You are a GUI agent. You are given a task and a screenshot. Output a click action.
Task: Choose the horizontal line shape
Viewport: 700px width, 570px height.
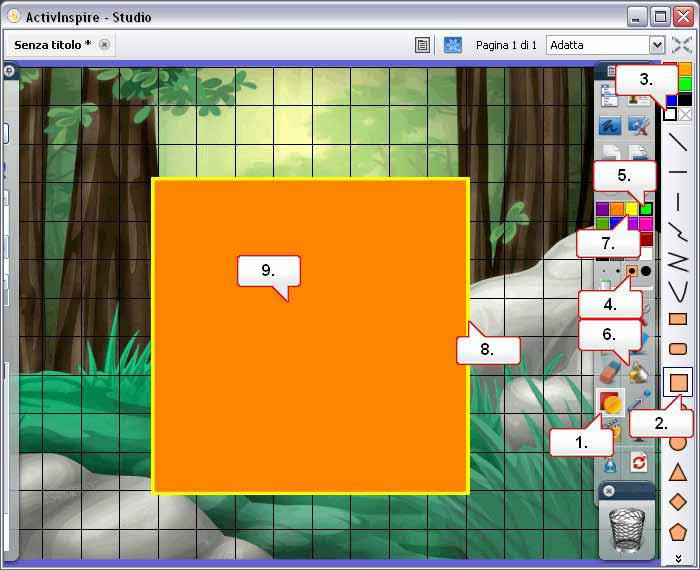[678, 171]
